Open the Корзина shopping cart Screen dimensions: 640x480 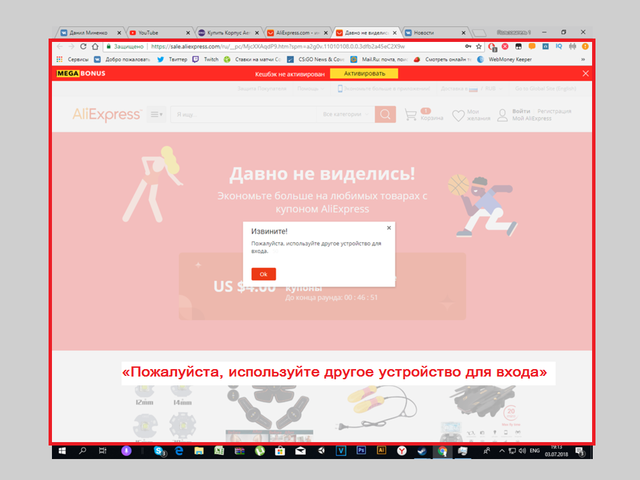pyautogui.click(x=424, y=114)
